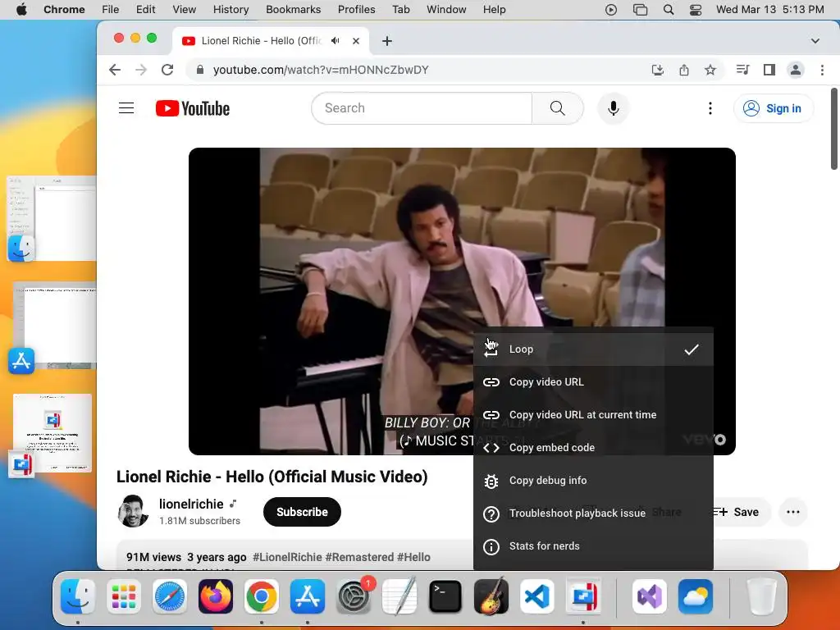This screenshot has height=630, width=840.
Task: Open Troubleshoot playback issue entry
Action: [x=593, y=514]
